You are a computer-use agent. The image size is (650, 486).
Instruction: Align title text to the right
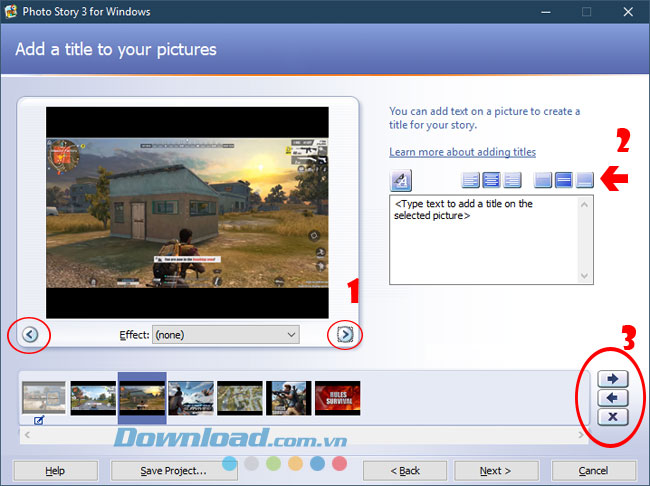(x=512, y=180)
